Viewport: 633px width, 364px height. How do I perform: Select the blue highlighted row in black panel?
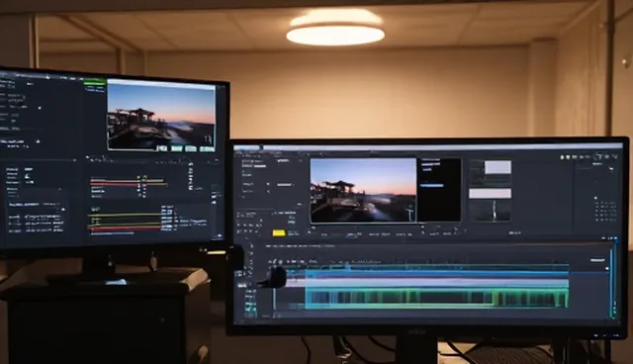tap(432, 185)
